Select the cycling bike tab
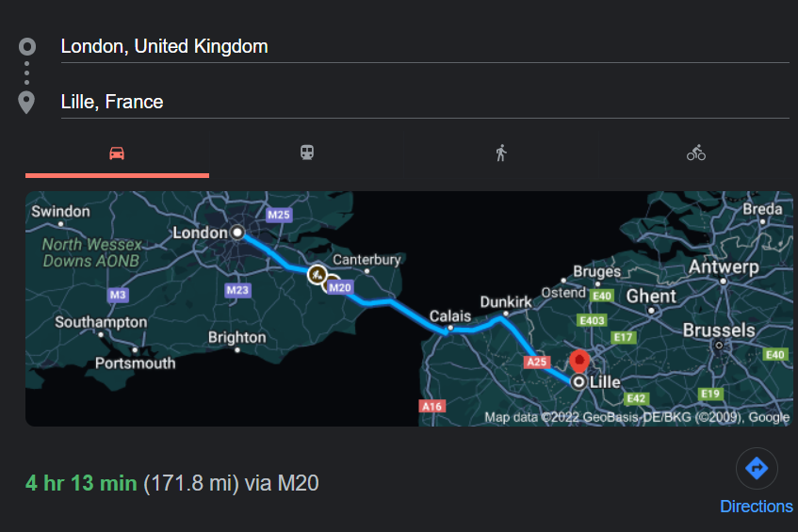The image size is (798, 532). 696,153
